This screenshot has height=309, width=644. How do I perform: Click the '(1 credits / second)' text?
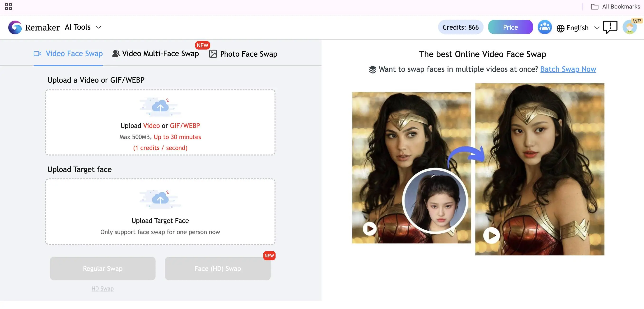point(160,148)
